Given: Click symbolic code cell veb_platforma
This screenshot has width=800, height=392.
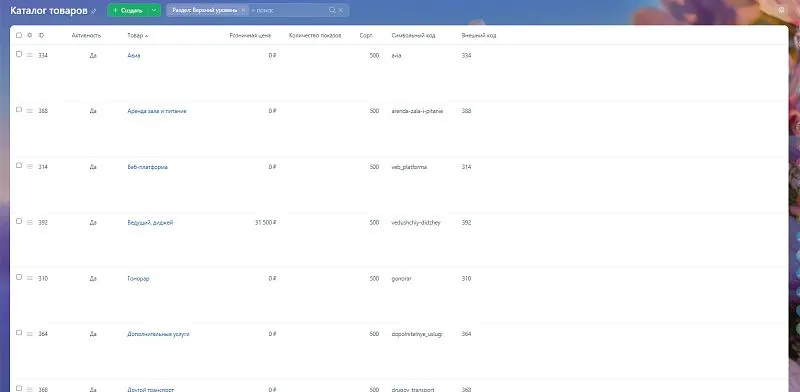Looking at the screenshot, I should 409,167.
